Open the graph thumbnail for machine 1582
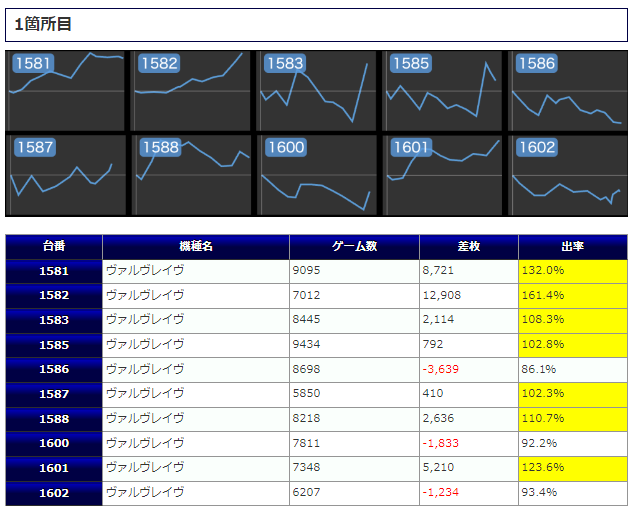This screenshot has height=511, width=633. click(x=192, y=91)
